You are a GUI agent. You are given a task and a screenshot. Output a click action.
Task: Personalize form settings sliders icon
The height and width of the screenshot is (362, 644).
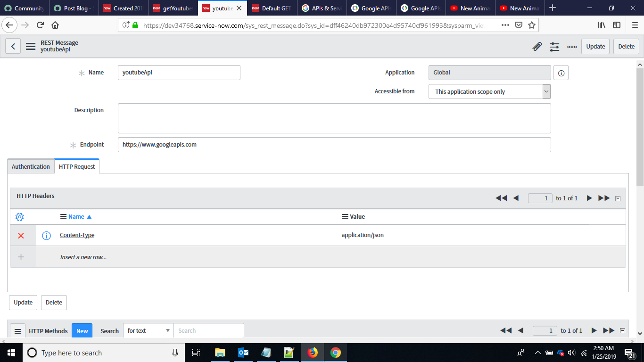point(554,46)
